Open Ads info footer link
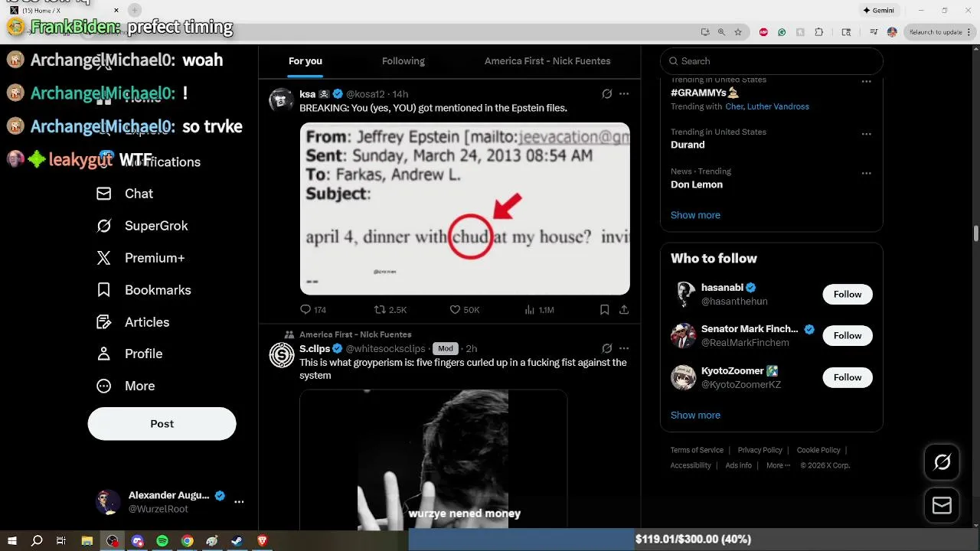This screenshot has height=551, width=980. point(738,465)
